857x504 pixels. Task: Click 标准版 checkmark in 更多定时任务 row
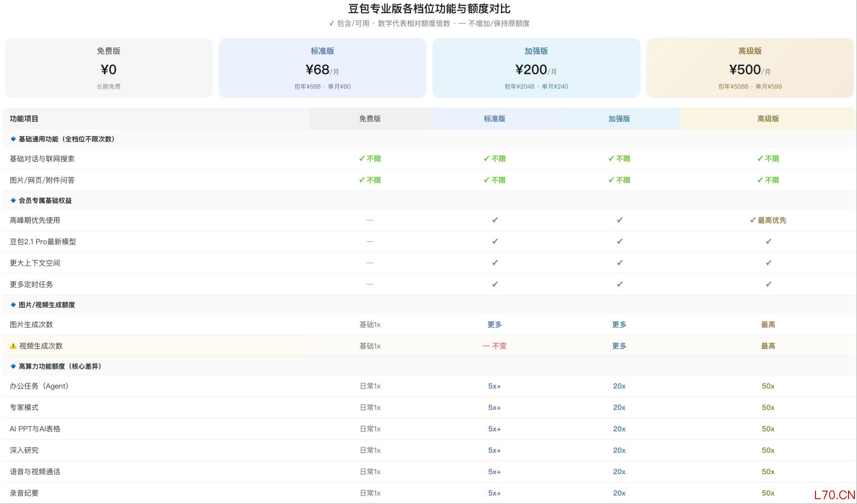(495, 284)
